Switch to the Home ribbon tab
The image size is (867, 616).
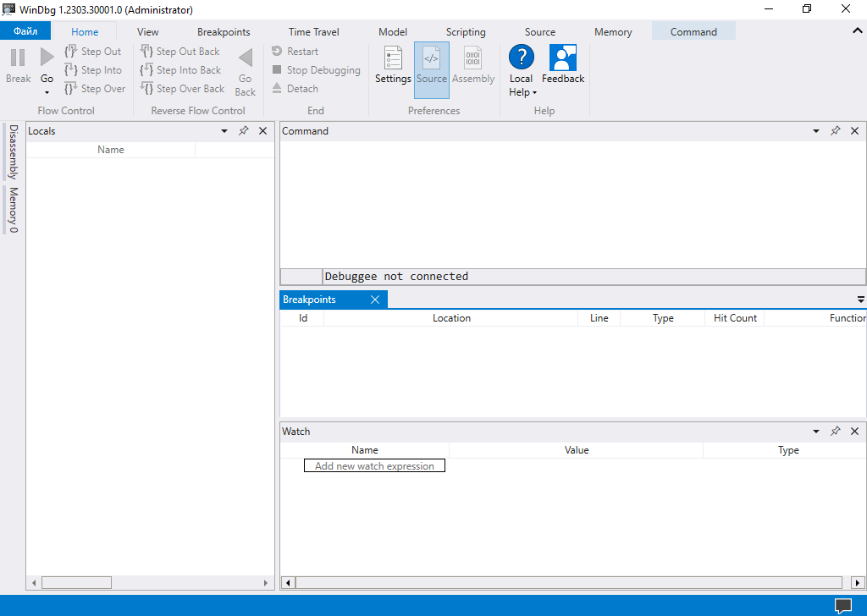[x=85, y=32]
